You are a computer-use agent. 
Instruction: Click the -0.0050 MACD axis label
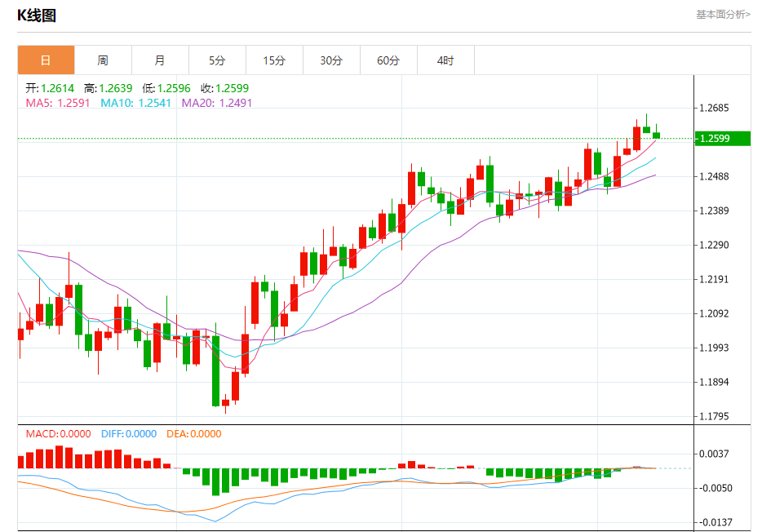click(715, 488)
